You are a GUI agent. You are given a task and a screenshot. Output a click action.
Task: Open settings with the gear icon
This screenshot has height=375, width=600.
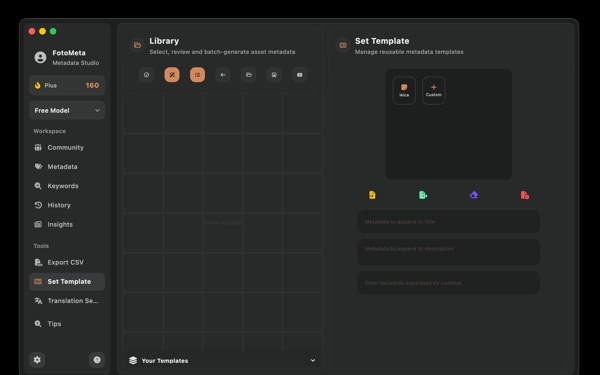(x=37, y=360)
